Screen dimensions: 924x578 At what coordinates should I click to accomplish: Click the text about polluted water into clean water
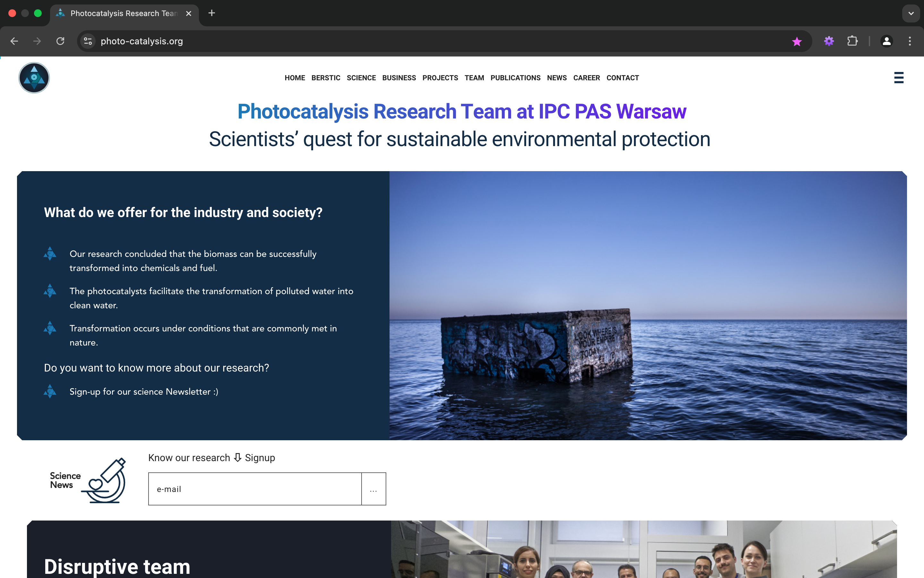coord(211,298)
